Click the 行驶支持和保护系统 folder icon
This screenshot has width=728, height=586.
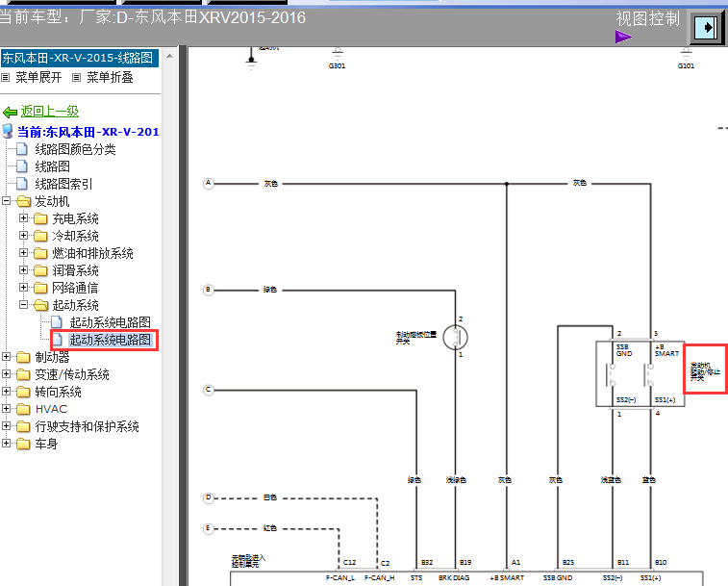[x=23, y=426]
